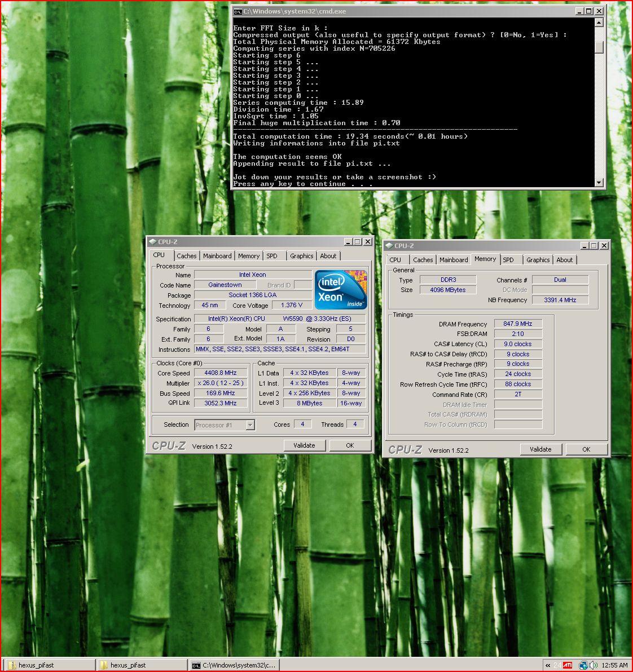
Task: Click the Cores count field
Action: click(x=303, y=424)
